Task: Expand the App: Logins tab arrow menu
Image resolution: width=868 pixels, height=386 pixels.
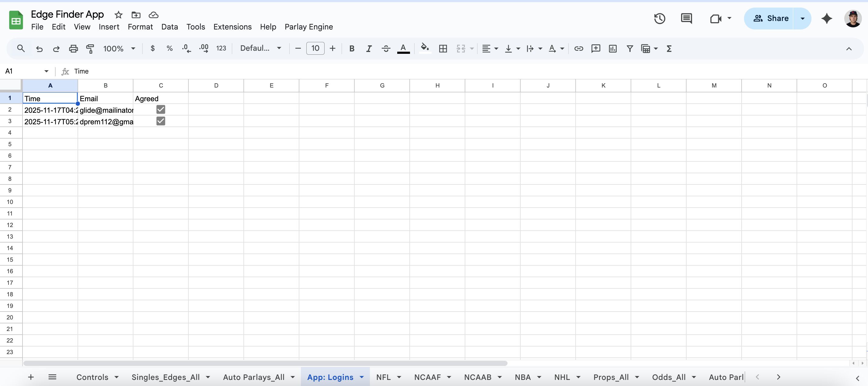Action: click(x=362, y=377)
